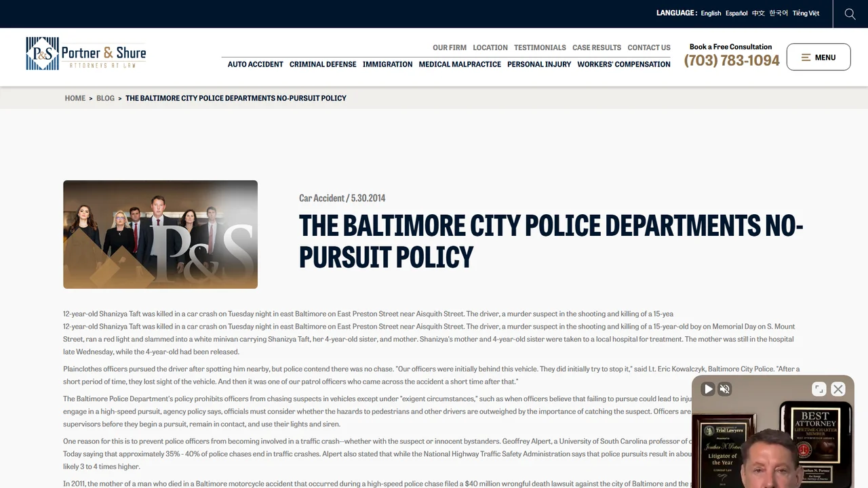Select MEDICAL MALPRACTICE practice area
The height and width of the screenshot is (488, 868).
click(x=460, y=64)
